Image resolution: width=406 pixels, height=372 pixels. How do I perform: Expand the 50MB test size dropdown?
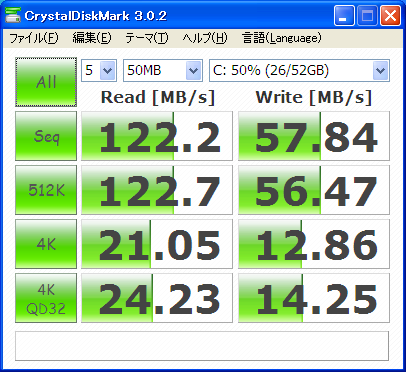coord(163,70)
